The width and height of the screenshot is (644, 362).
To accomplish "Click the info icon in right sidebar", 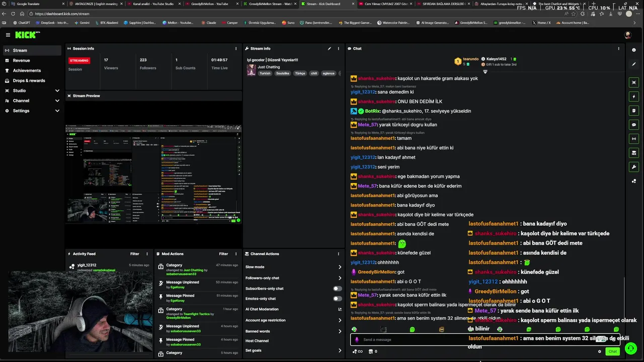I will click(634, 50).
